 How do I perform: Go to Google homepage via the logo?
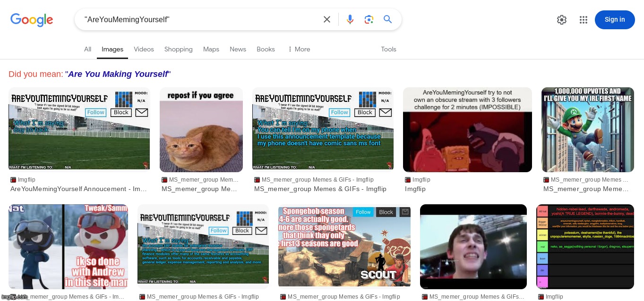point(32,20)
